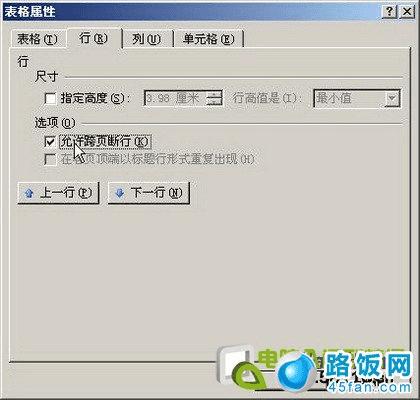This screenshot has width=420, height=400.
Task: Click the blue 路饭网 globe logo
Action: [x=297, y=372]
